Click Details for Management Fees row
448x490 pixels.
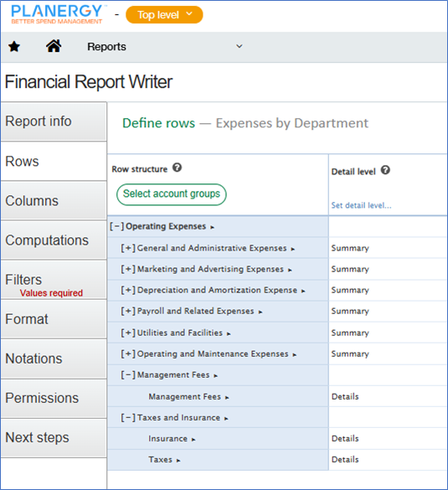coord(345,396)
